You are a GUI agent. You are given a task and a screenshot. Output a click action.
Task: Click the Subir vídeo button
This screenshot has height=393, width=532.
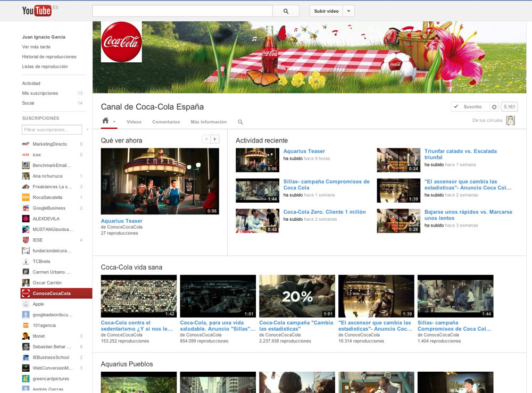coord(326,11)
